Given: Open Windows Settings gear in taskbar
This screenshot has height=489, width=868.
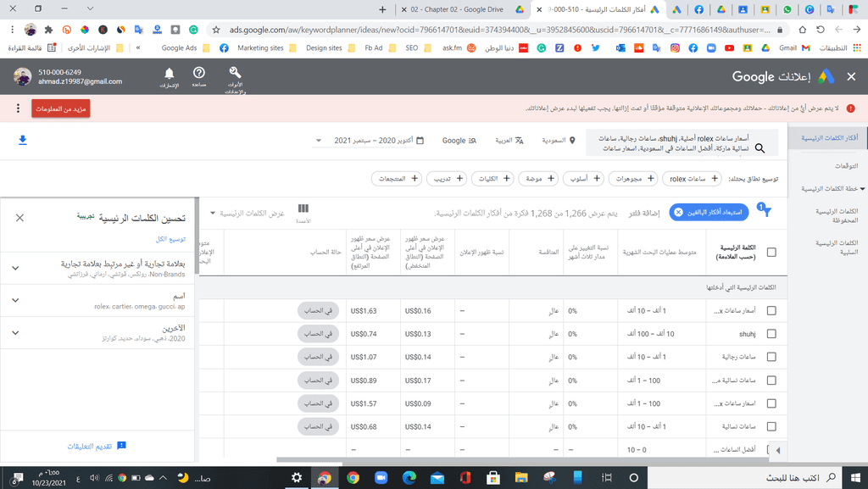Looking at the screenshot, I should point(297,478).
